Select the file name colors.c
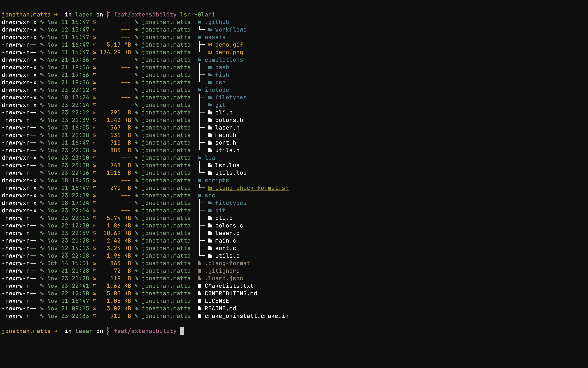Image resolution: width=588 pixels, height=368 pixels. 229,226
